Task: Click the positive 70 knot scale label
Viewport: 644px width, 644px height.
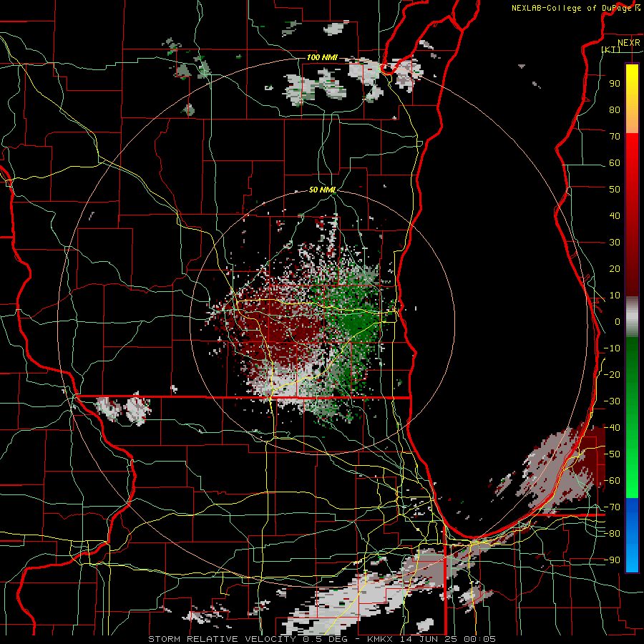Action: [615, 137]
